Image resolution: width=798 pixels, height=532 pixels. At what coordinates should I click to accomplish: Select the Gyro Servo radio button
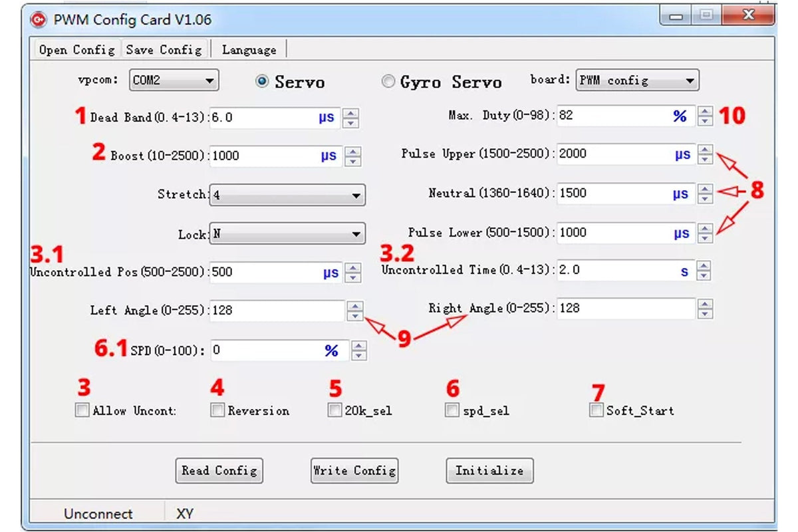point(388,81)
